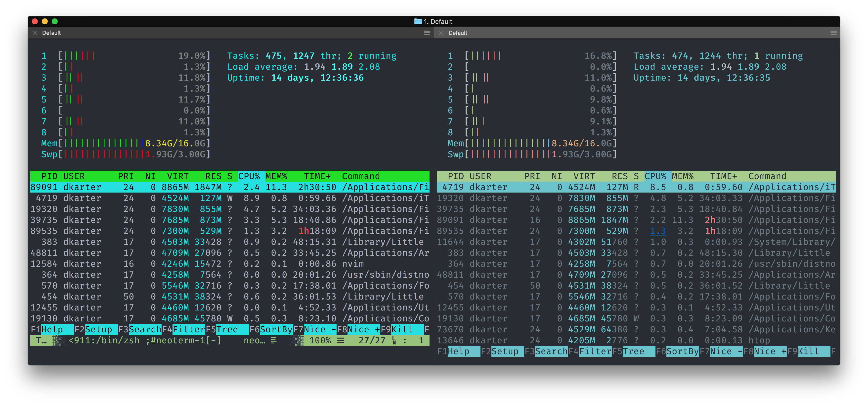Click the blue folder icon in title bar
The height and width of the screenshot is (405, 868).
pyautogui.click(x=418, y=21)
